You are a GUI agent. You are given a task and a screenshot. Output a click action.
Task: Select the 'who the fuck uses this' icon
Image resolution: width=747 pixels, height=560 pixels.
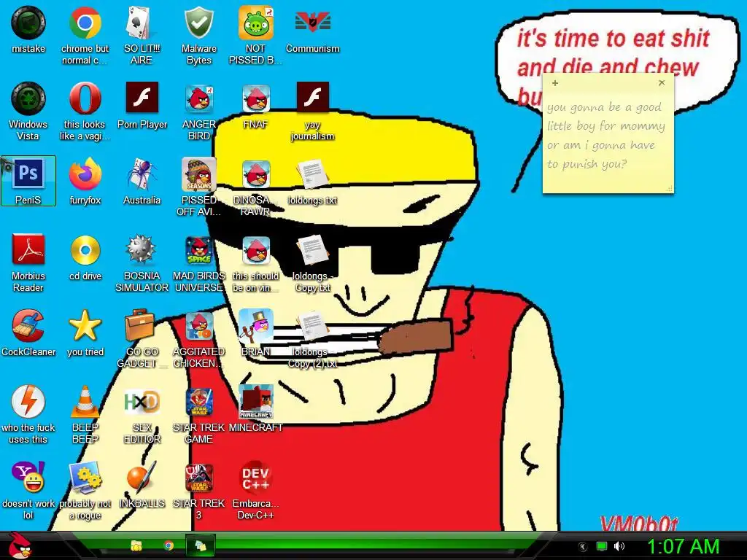click(28, 414)
